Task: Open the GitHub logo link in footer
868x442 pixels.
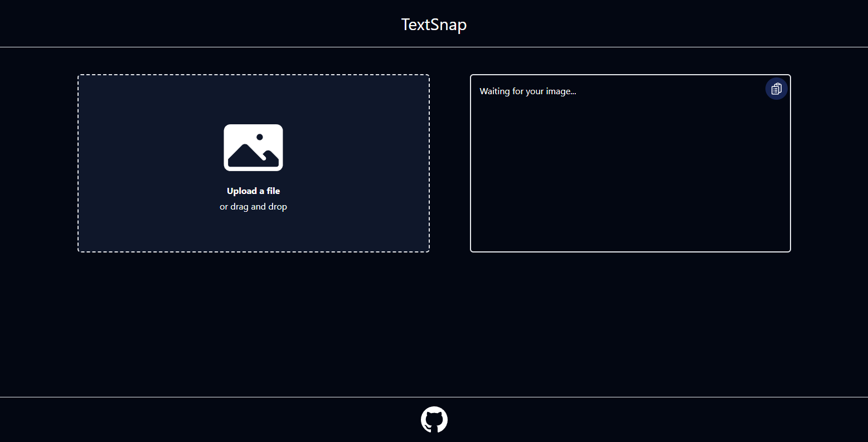Action: coord(434,420)
